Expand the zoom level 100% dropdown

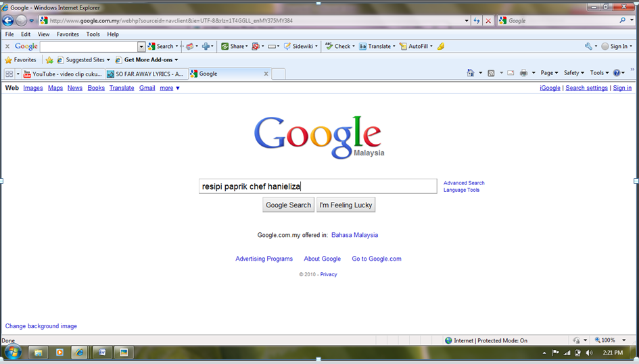[x=623, y=340]
